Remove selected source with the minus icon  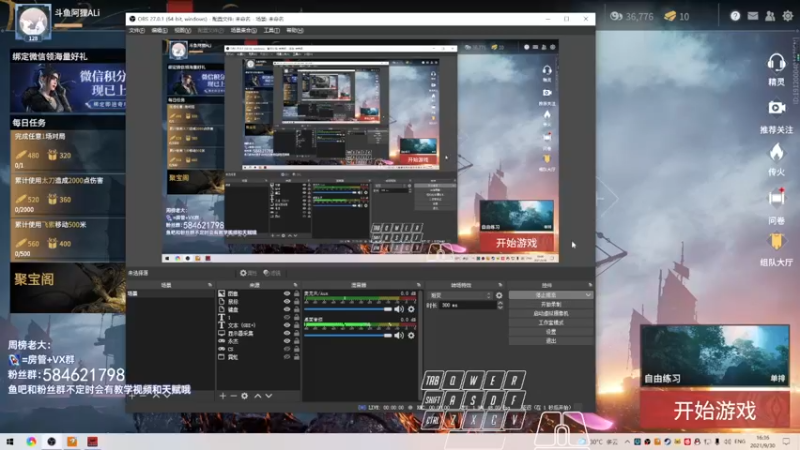click(x=233, y=396)
